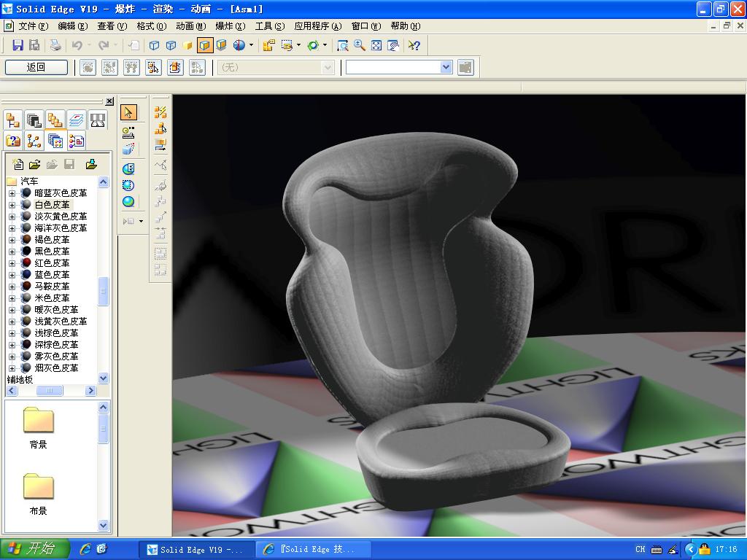
Task: Select the 烟灰色皮革 material
Action: [x=55, y=368]
